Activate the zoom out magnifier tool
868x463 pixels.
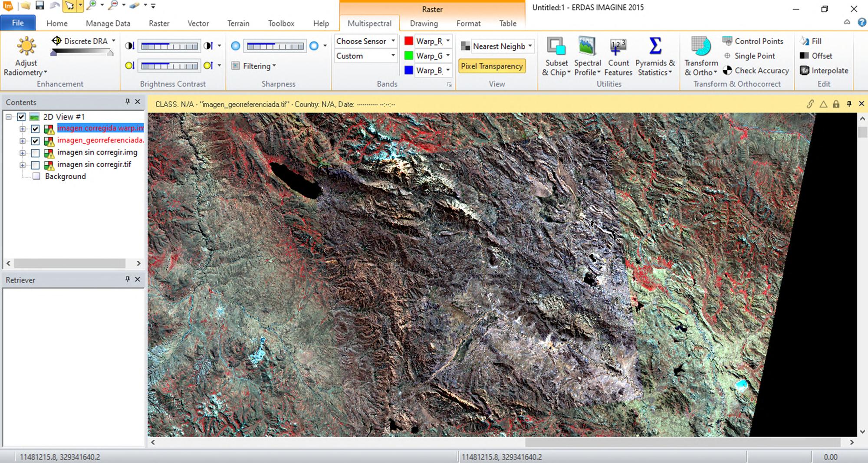pos(112,6)
